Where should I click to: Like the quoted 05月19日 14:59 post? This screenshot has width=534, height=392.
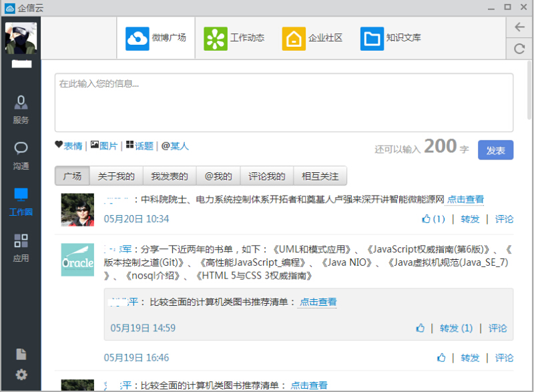(421, 328)
